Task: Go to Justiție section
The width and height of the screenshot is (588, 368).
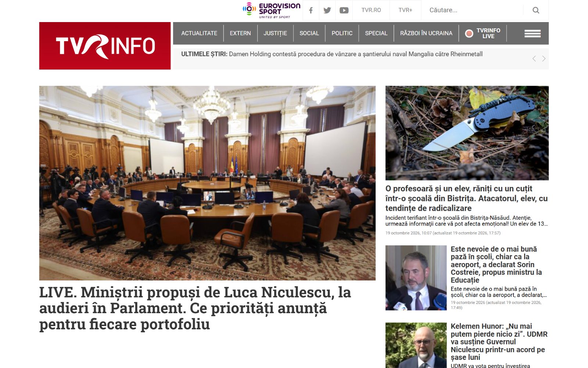Action: (275, 33)
